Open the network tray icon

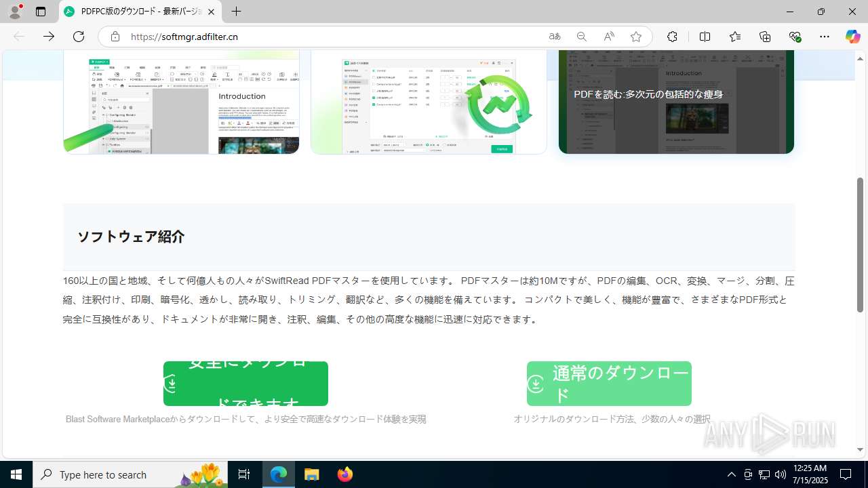tap(764, 474)
